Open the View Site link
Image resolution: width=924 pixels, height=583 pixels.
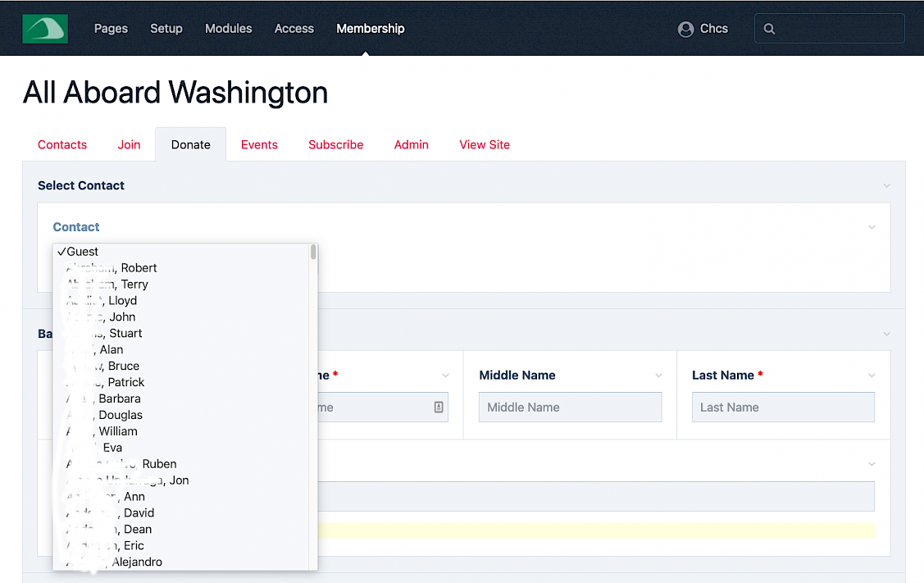click(484, 144)
